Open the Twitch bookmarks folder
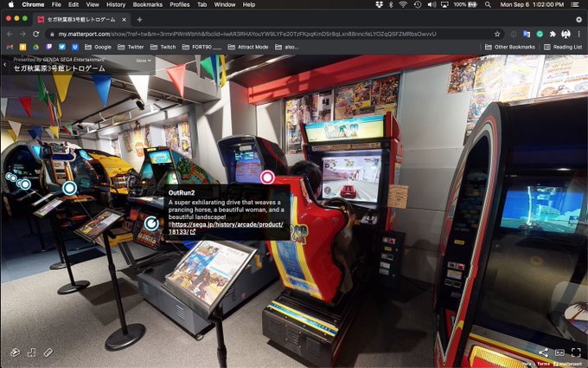Image resolution: width=588 pixels, height=368 pixels. (163, 47)
